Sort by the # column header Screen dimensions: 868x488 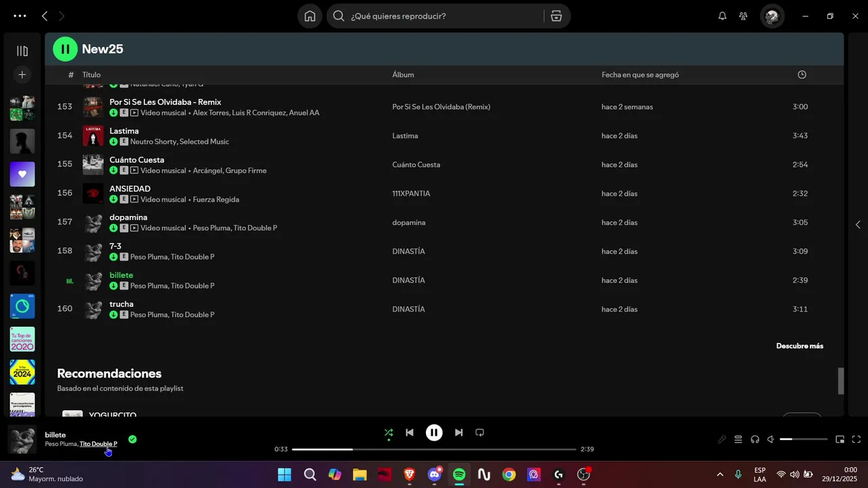coord(71,75)
